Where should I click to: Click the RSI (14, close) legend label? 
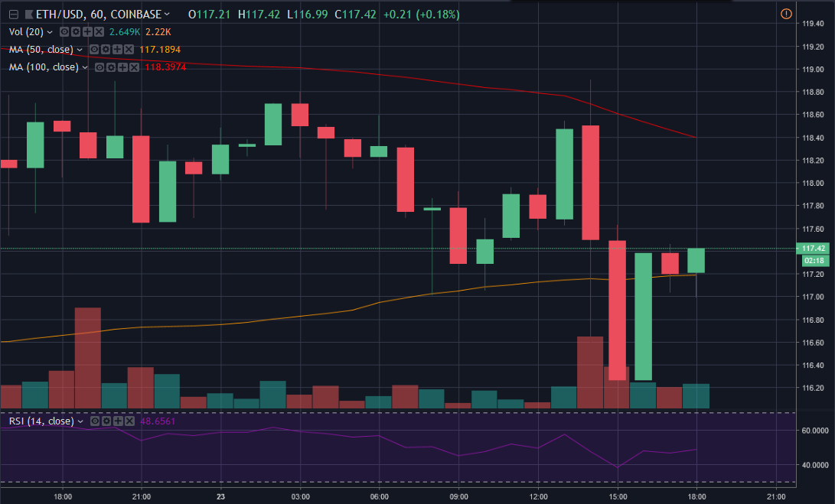coord(41,421)
